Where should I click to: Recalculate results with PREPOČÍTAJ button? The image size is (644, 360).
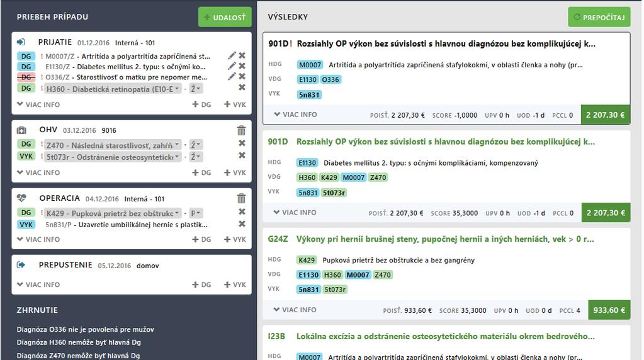pos(599,17)
